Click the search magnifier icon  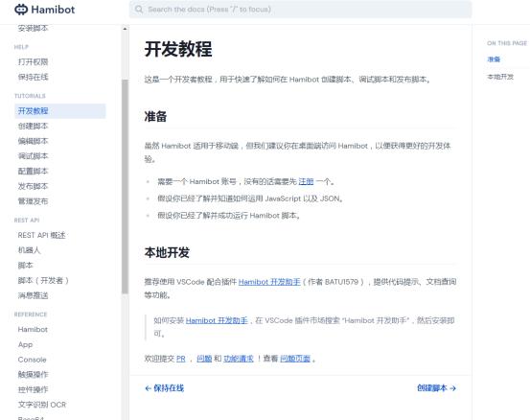point(139,10)
